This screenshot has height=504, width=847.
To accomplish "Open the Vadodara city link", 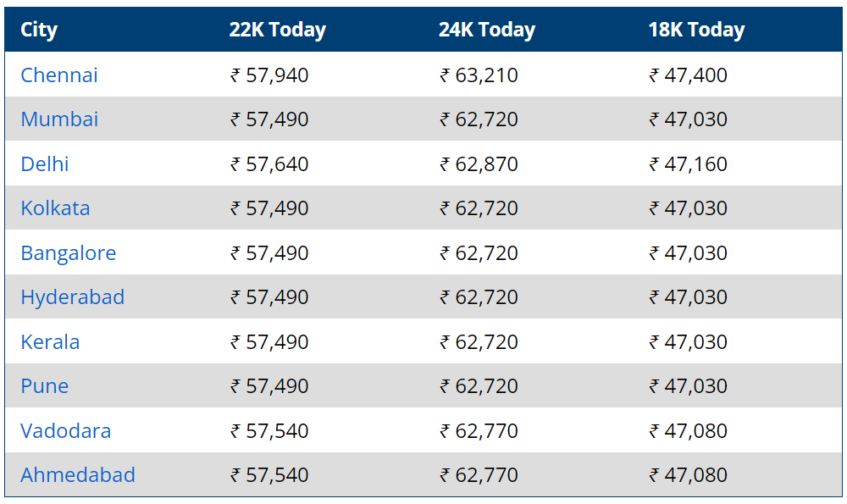I will click(x=65, y=431).
